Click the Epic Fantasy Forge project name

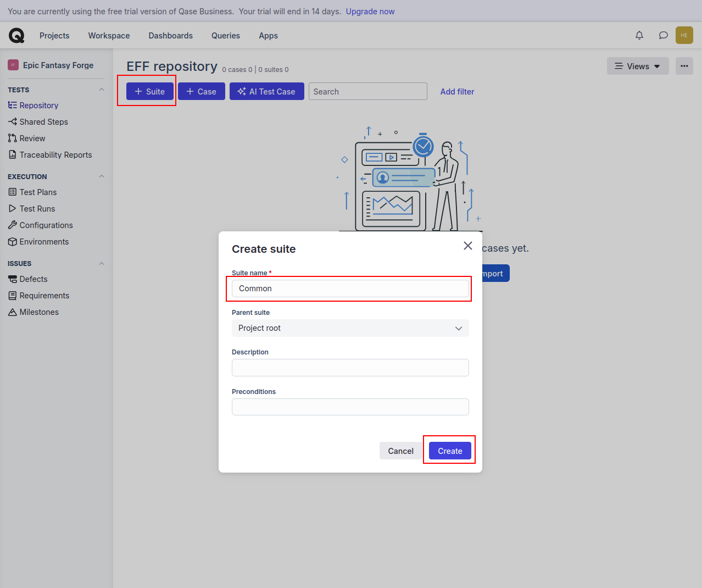click(x=58, y=65)
